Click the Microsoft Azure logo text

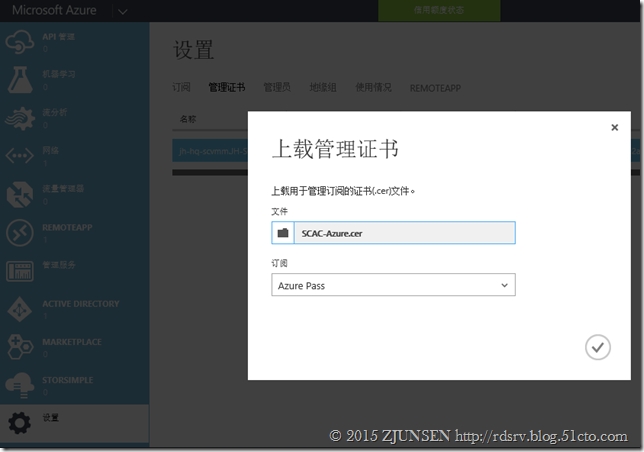pyautogui.click(x=54, y=10)
